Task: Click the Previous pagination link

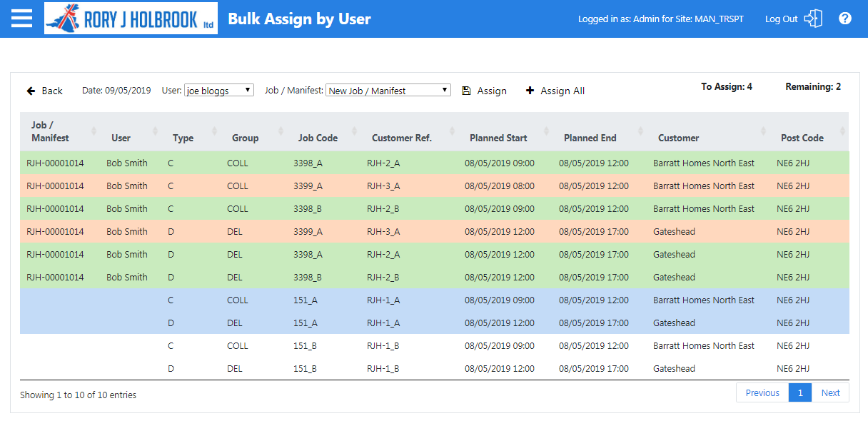Action: point(762,392)
